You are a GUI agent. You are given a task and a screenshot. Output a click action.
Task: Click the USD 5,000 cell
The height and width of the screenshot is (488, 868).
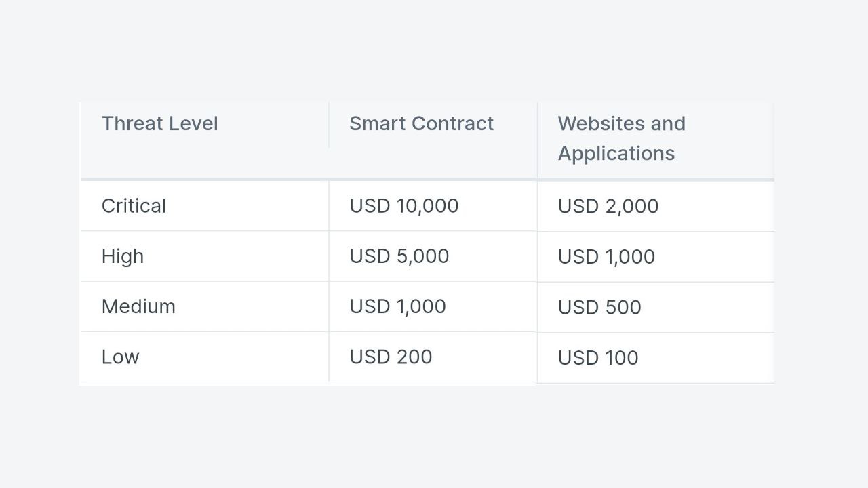tap(433, 256)
